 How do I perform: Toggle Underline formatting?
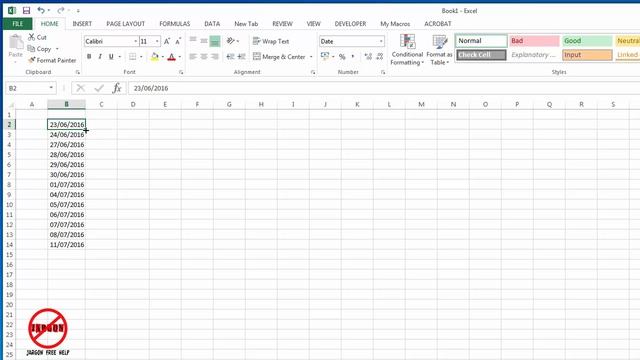click(x=111, y=56)
